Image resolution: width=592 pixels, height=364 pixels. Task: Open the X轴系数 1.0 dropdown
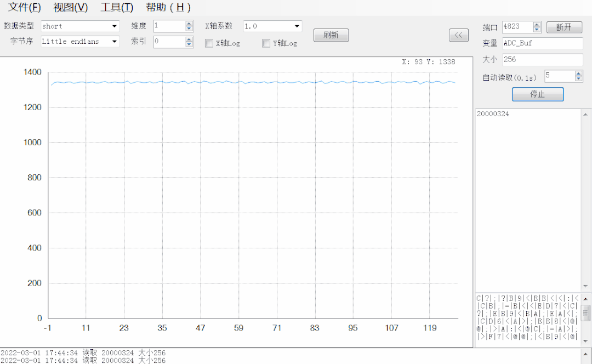272,26
